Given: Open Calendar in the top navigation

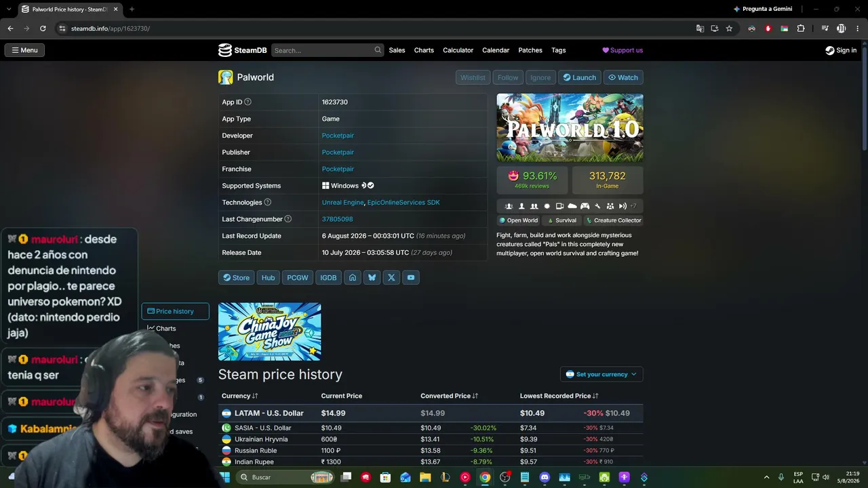Looking at the screenshot, I should click(496, 50).
